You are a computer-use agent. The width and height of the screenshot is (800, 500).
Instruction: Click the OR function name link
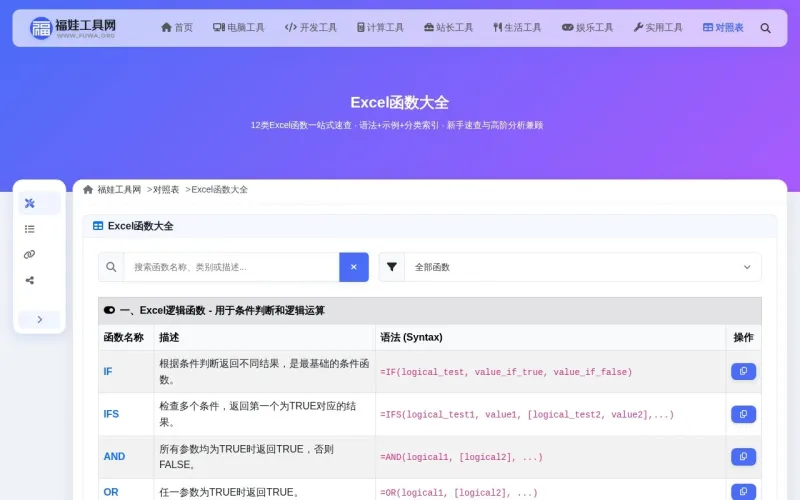(111, 492)
